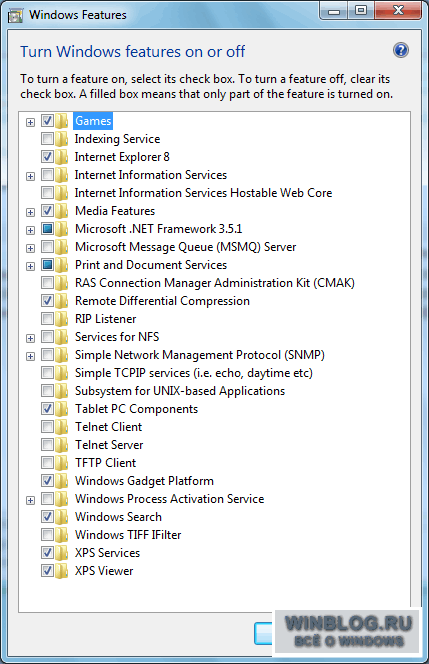This screenshot has width=429, height=664.
Task: Toggle Microsoft .NET Framework 3.5.1 checkbox
Action: (47, 229)
